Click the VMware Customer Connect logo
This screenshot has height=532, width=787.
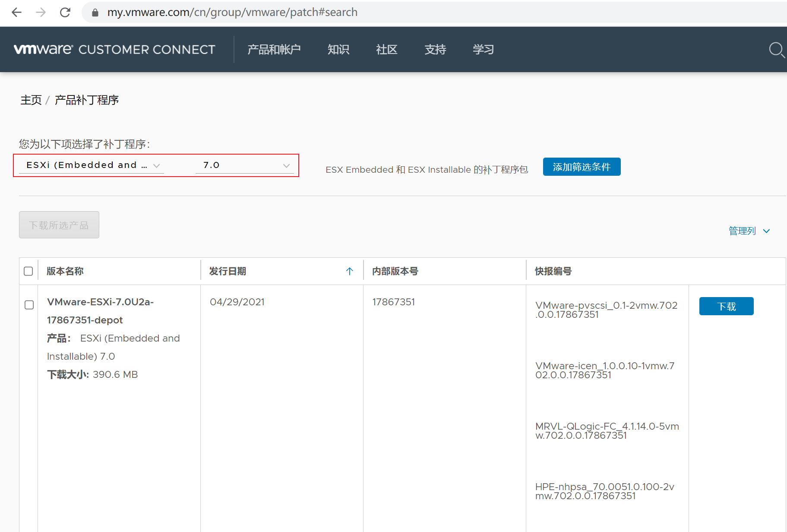pyautogui.click(x=114, y=49)
